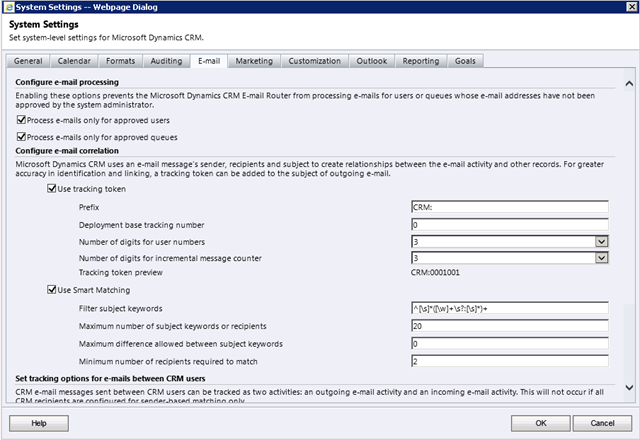Switch to the Goals tab
This screenshot has height=440, width=640.
(466, 61)
